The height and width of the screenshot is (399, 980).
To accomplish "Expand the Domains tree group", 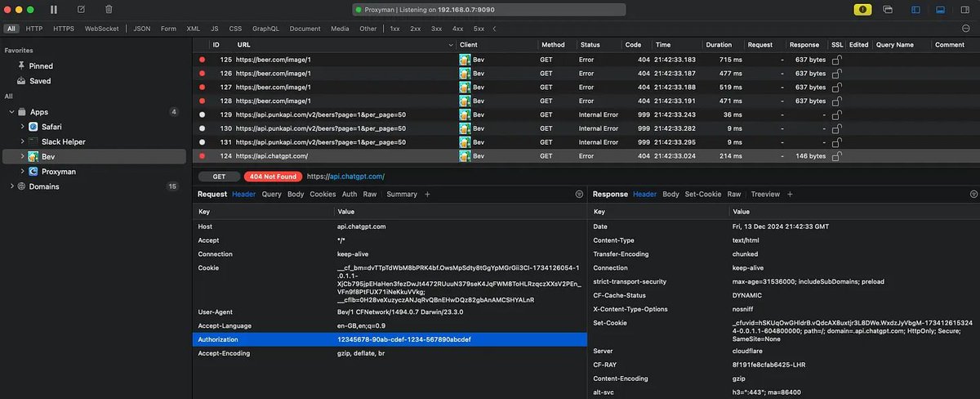I will 12,186.
